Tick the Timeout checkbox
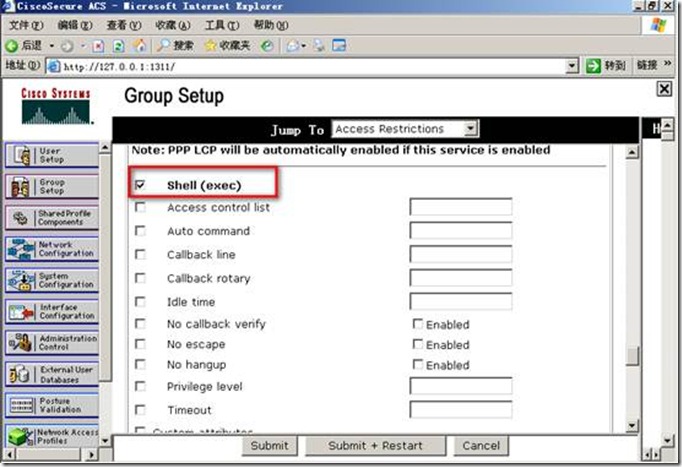Image resolution: width=682 pixels, height=467 pixels. [x=140, y=410]
